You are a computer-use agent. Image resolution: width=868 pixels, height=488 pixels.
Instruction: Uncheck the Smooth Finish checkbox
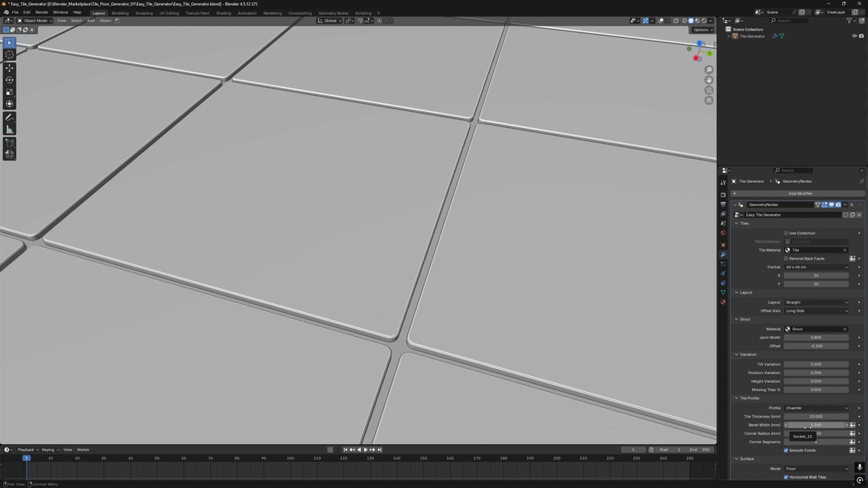pyautogui.click(x=787, y=450)
